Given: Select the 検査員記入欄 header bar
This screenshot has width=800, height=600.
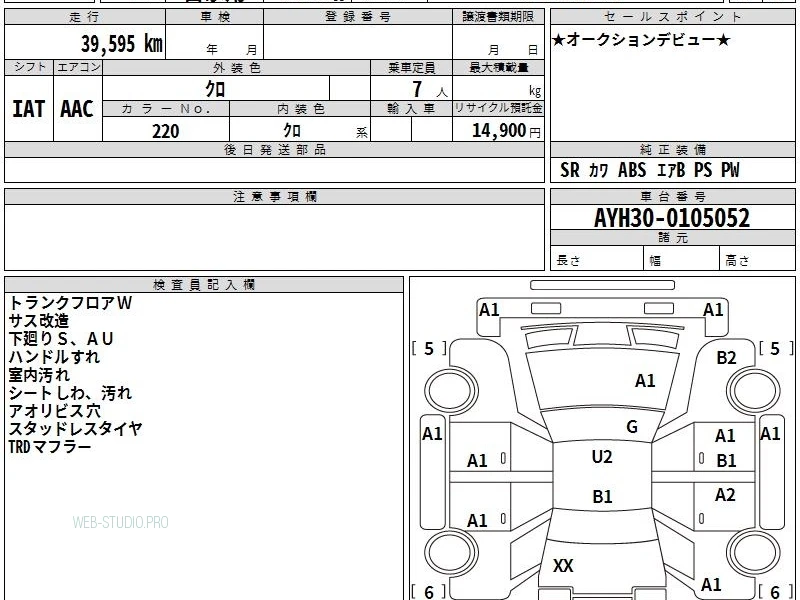Looking at the screenshot, I should coord(204,285).
